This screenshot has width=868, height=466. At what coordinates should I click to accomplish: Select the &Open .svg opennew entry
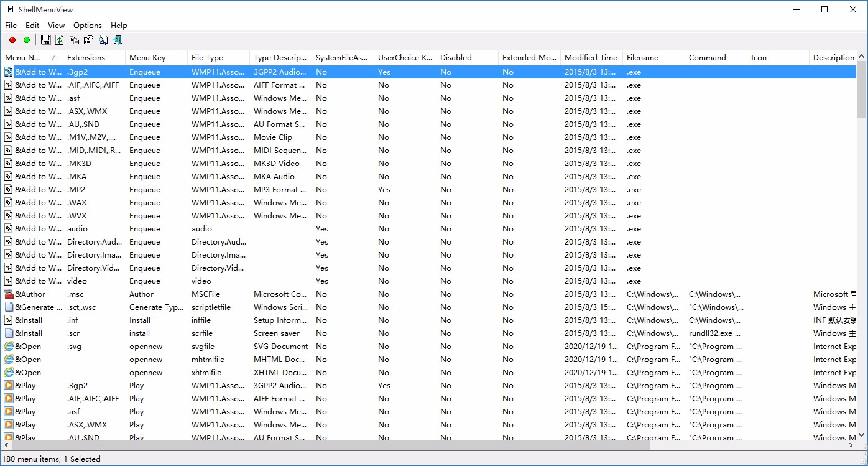(62, 346)
